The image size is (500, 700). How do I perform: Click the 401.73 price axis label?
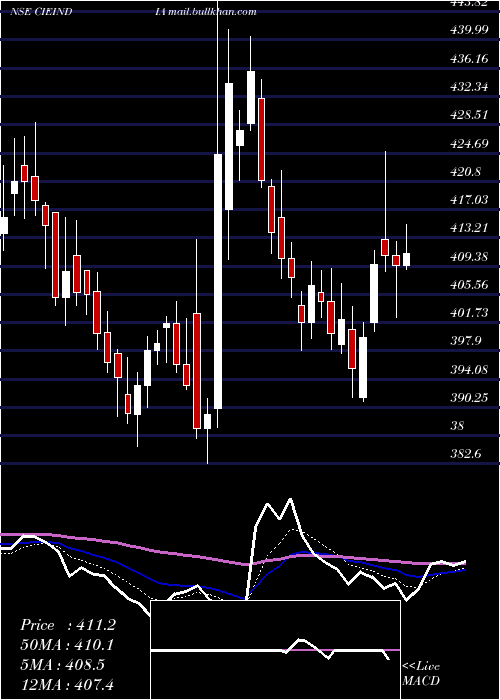point(468,313)
